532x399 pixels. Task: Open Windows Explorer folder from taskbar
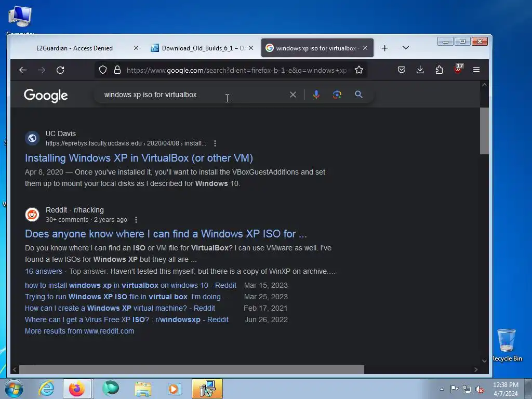[143, 389]
